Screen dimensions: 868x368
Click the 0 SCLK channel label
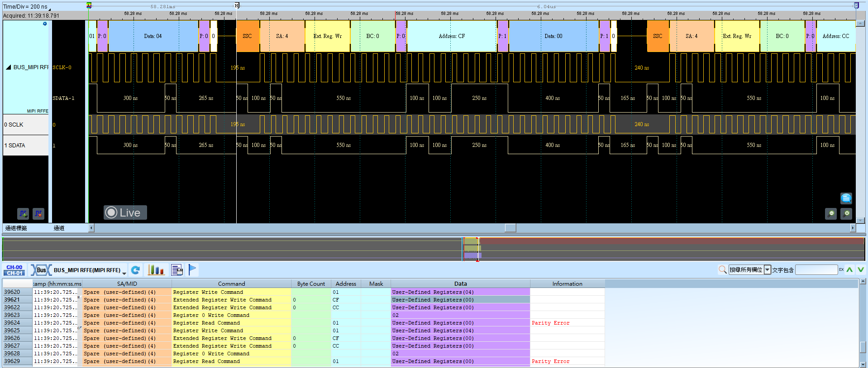pyautogui.click(x=25, y=125)
